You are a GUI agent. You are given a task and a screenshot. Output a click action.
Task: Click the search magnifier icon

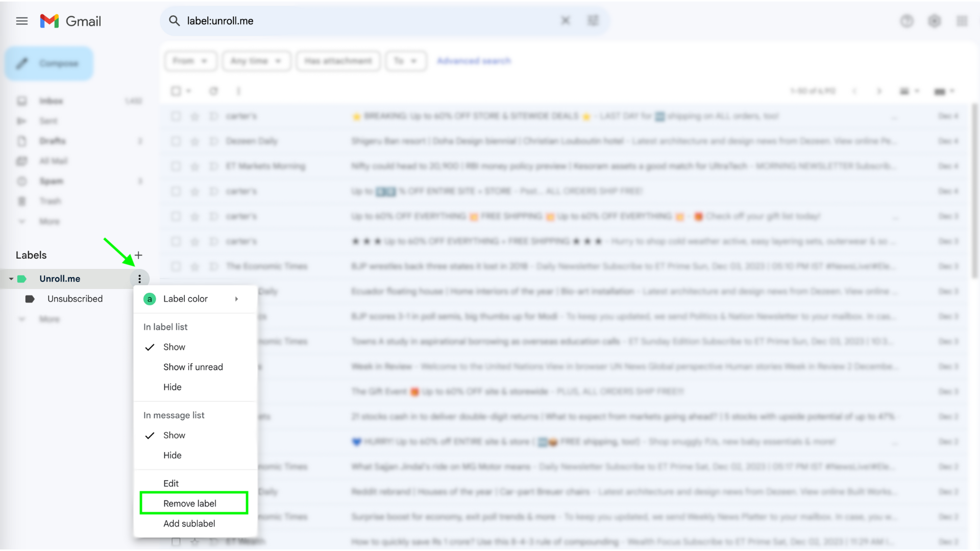pos(174,21)
